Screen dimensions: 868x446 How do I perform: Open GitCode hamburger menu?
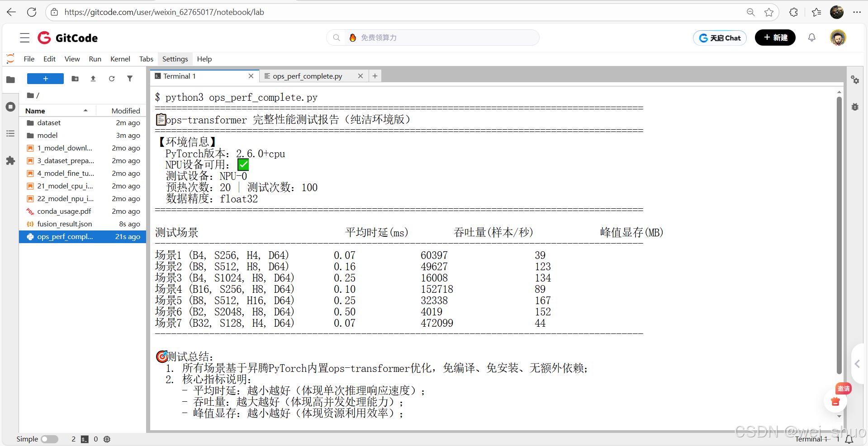click(25, 38)
